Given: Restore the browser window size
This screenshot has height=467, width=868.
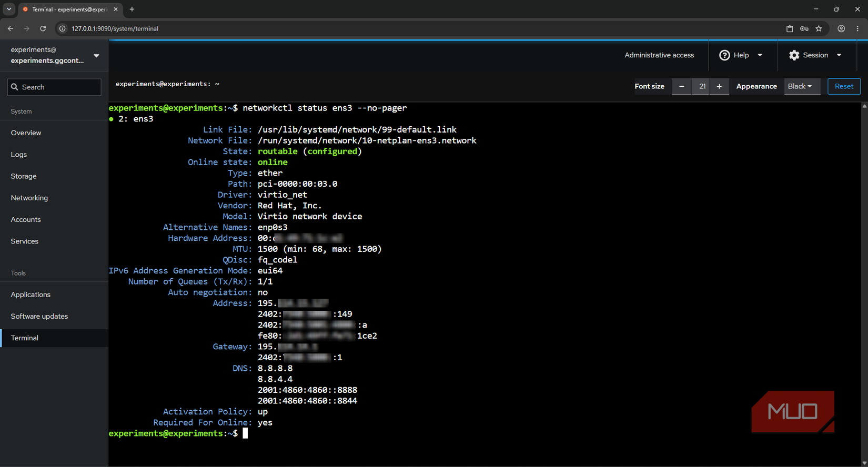Looking at the screenshot, I should pyautogui.click(x=836, y=9).
